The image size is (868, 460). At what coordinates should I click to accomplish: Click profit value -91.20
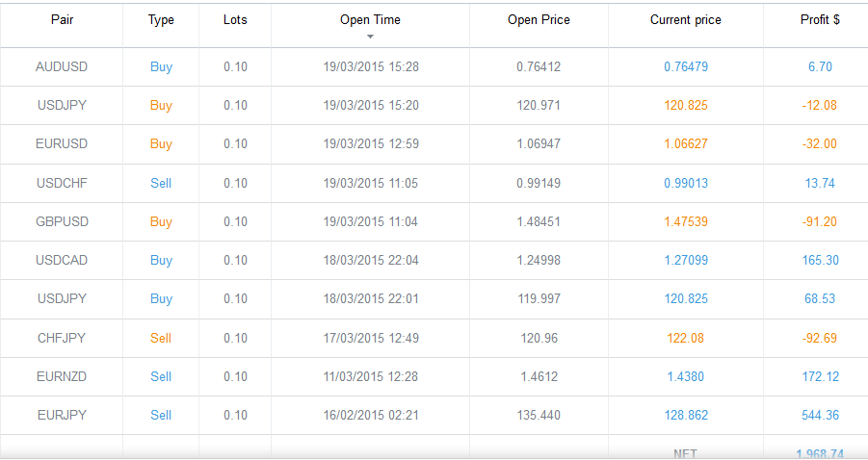coord(820,221)
